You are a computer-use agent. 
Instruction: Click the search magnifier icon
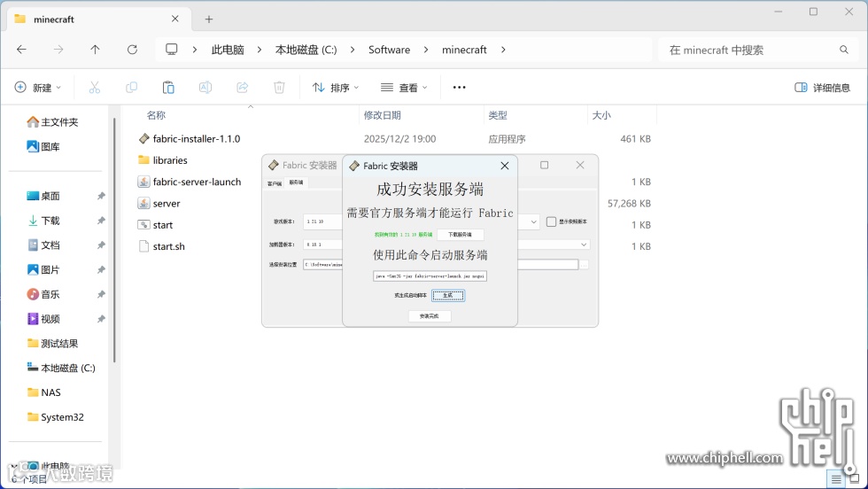pos(843,50)
